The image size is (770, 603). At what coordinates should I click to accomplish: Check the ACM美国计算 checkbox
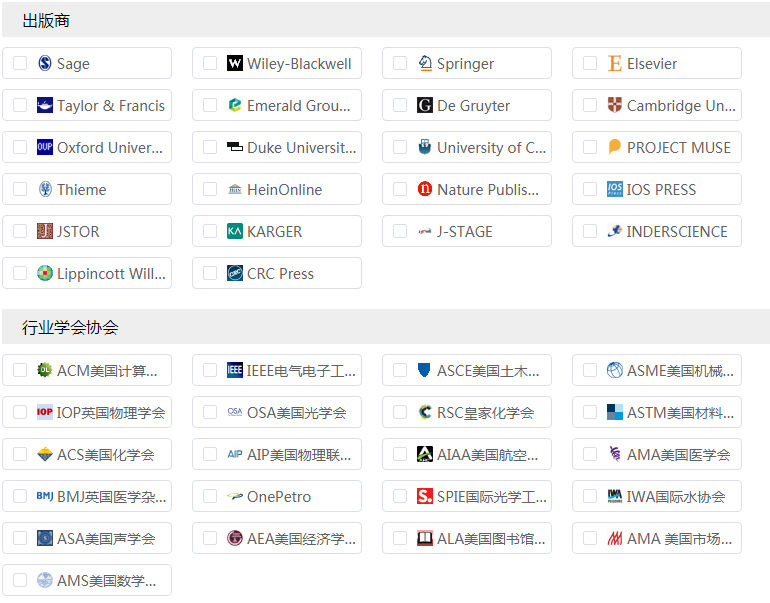click(20, 370)
